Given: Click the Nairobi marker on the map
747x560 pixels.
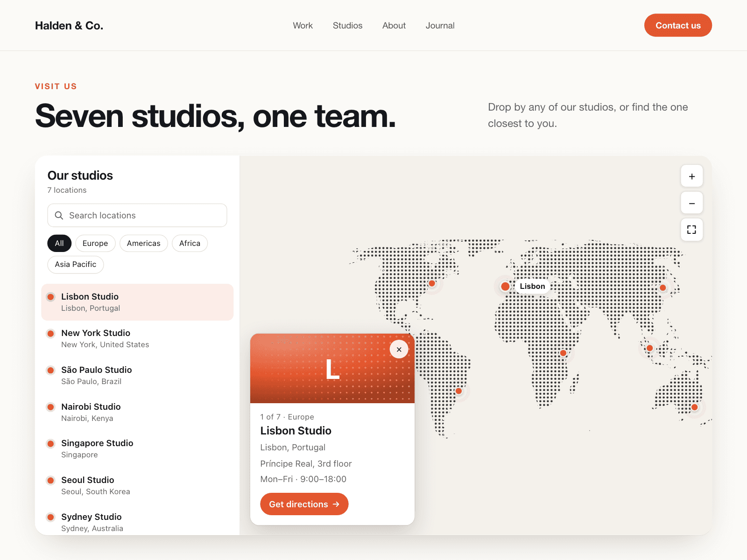Looking at the screenshot, I should tap(564, 353).
